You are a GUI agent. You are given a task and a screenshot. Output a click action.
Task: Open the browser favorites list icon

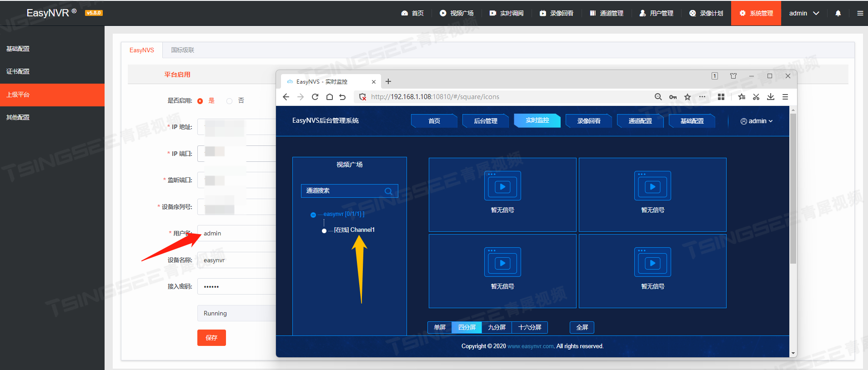(x=742, y=97)
